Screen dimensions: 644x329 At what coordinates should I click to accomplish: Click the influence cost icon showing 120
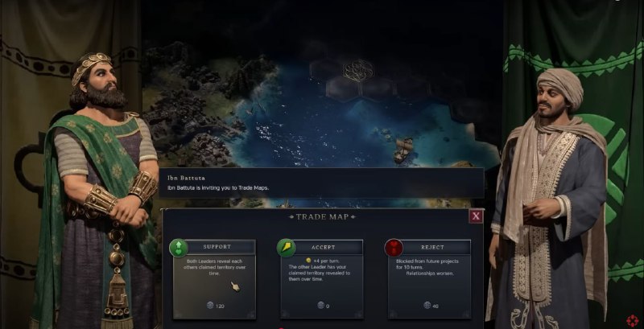coord(210,305)
